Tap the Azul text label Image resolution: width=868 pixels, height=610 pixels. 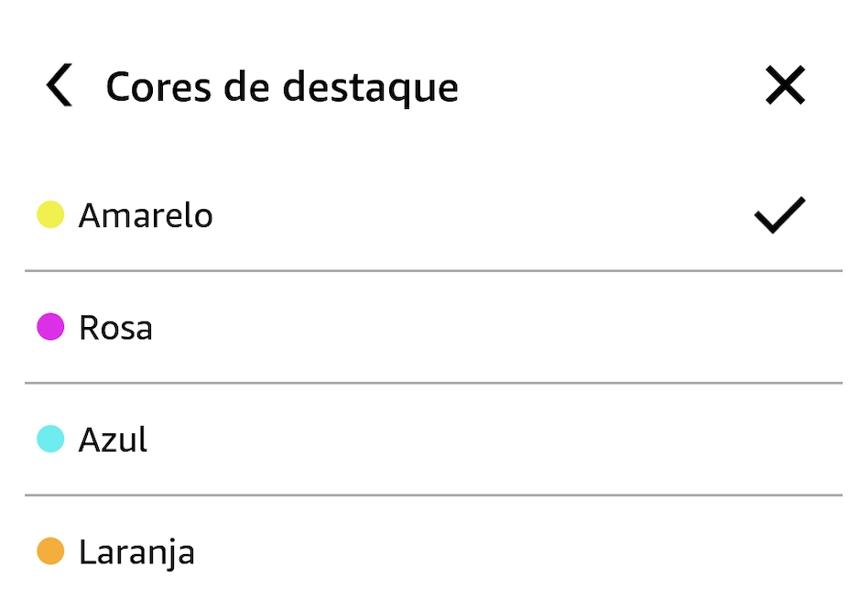[x=114, y=440]
